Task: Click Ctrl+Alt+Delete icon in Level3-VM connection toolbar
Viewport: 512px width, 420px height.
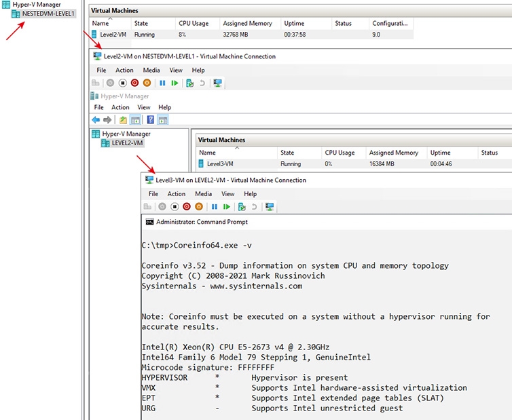Action: click(x=147, y=206)
